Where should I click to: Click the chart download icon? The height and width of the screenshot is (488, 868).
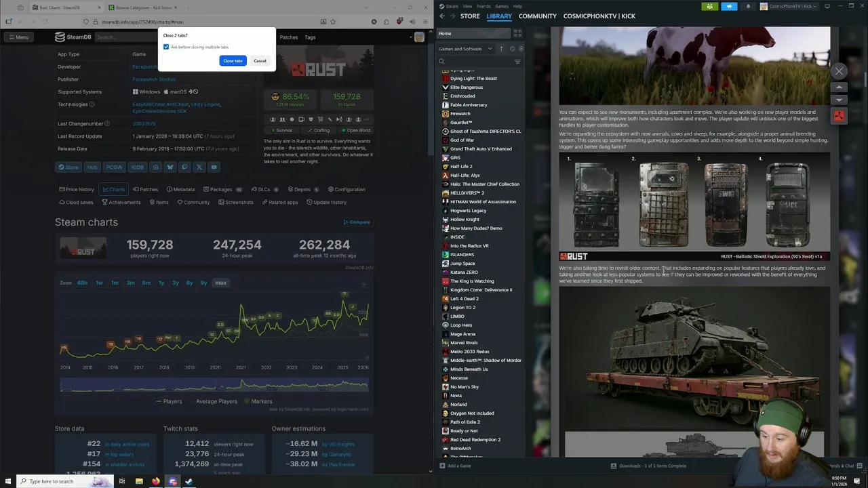tap(363, 283)
